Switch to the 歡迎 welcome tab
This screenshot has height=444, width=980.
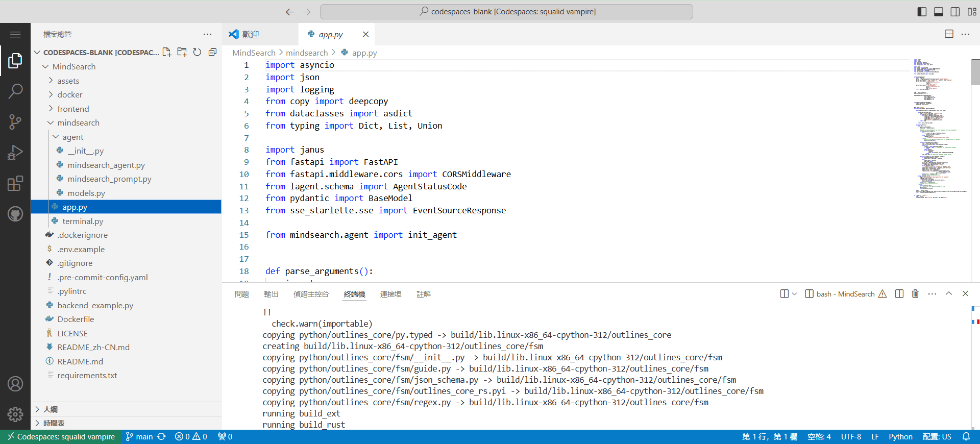click(x=260, y=34)
